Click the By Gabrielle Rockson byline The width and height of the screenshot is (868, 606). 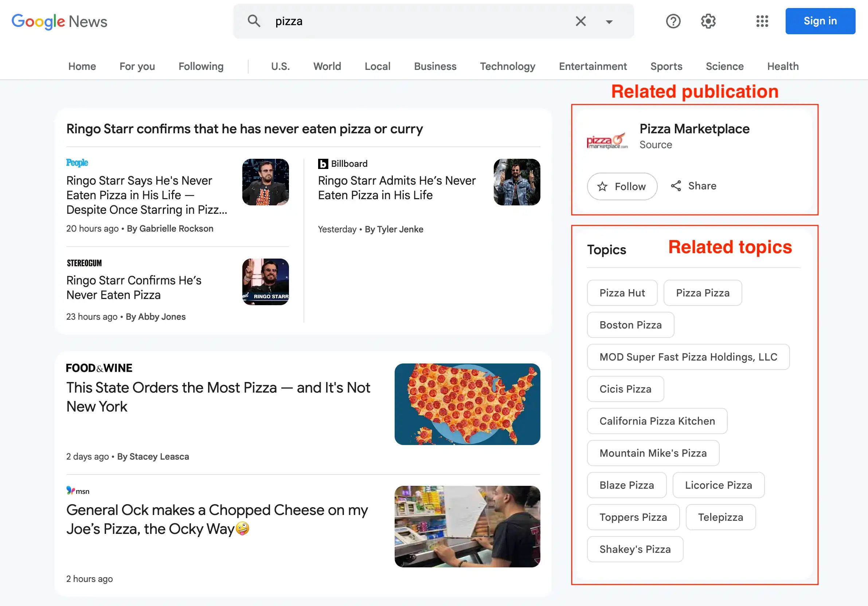[170, 229]
